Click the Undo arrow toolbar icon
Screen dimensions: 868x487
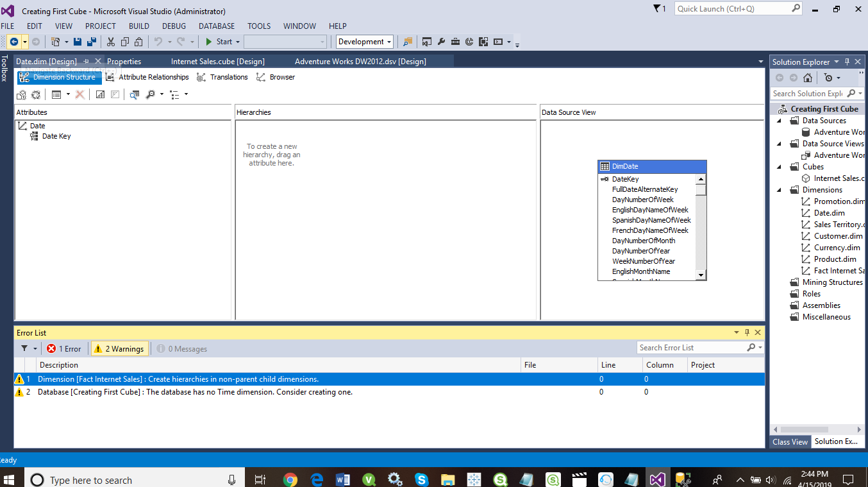click(158, 42)
